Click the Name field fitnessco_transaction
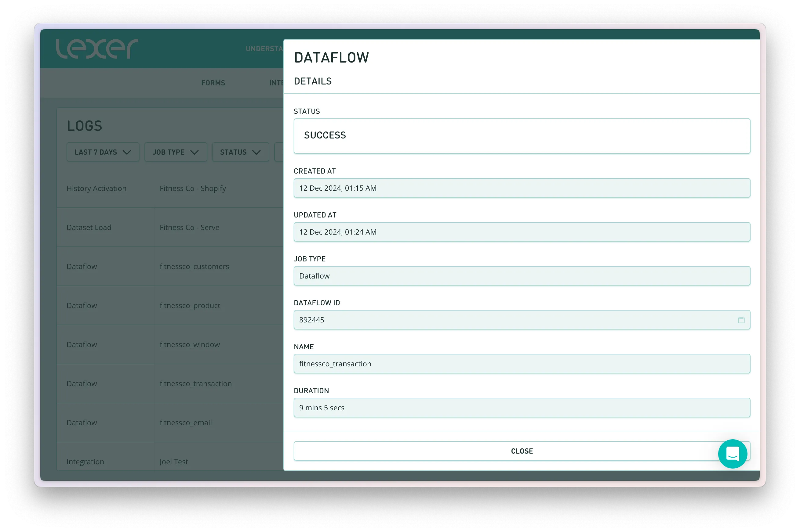Image resolution: width=800 pixels, height=532 pixels. pyautogui.click(x=522, y=364)
